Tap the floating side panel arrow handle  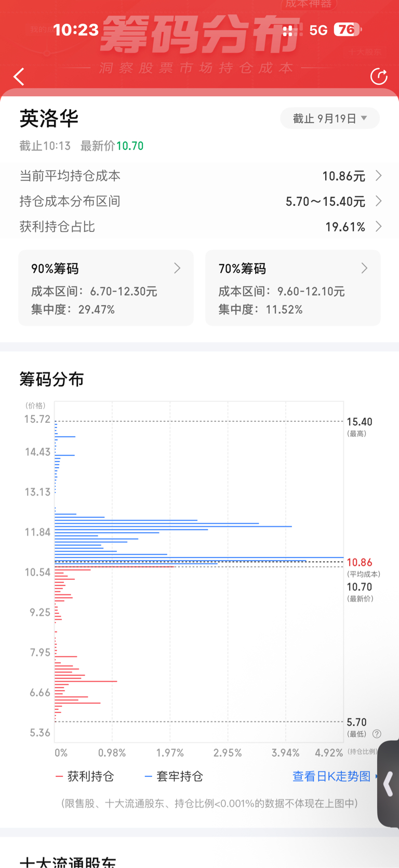(x=389, y=784)
